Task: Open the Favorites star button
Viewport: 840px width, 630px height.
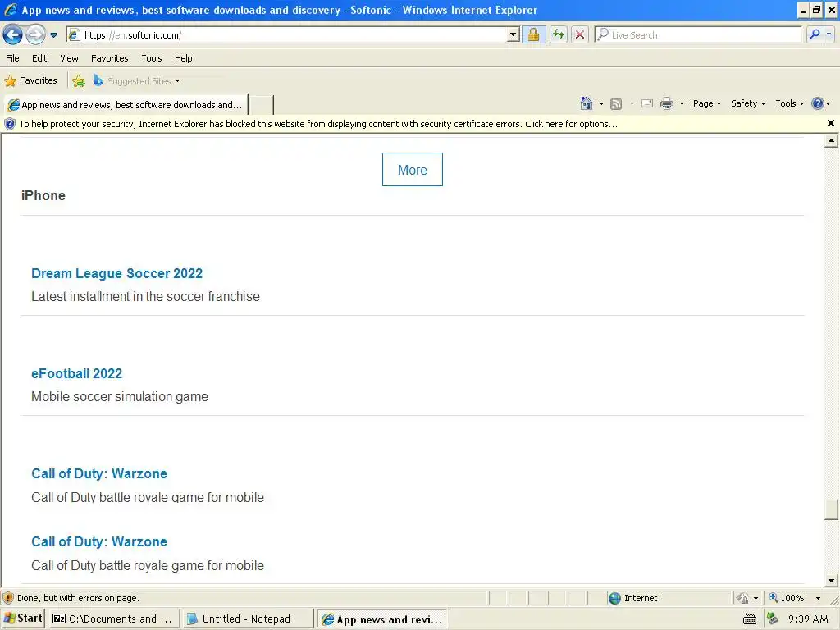Action: click(x=30, y=81)
